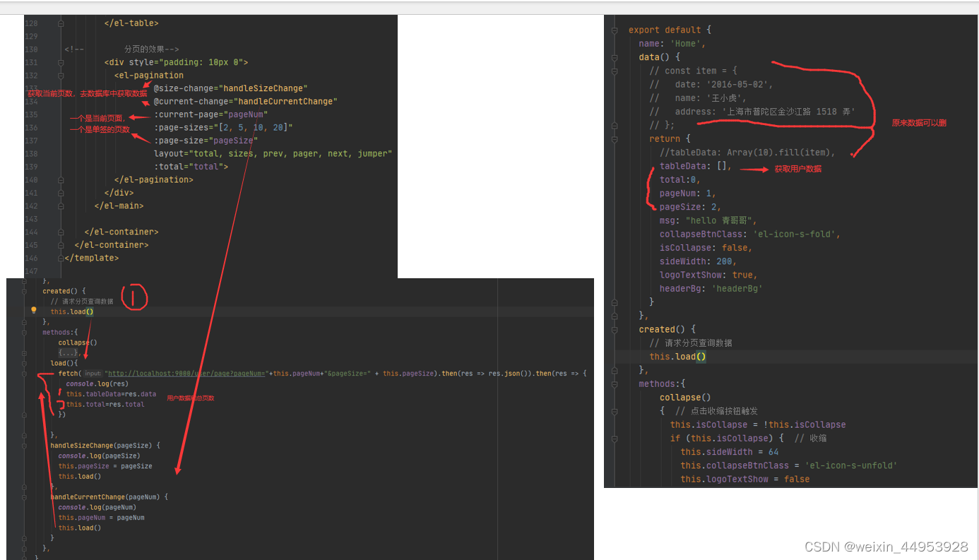Click this.sideWidth = 64 line
This screenshot has height=560, width=979.
(730, 452)
